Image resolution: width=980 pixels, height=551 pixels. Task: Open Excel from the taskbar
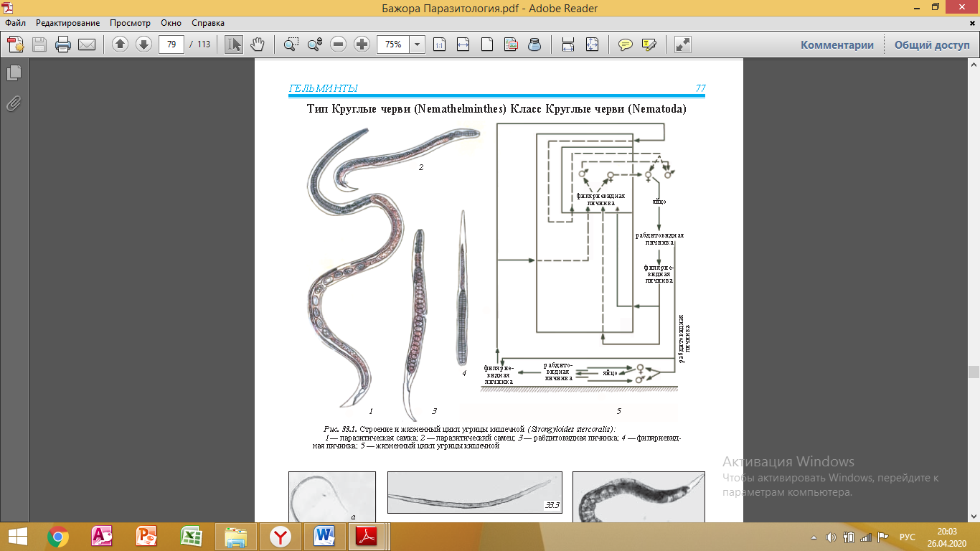pos(190,536)
